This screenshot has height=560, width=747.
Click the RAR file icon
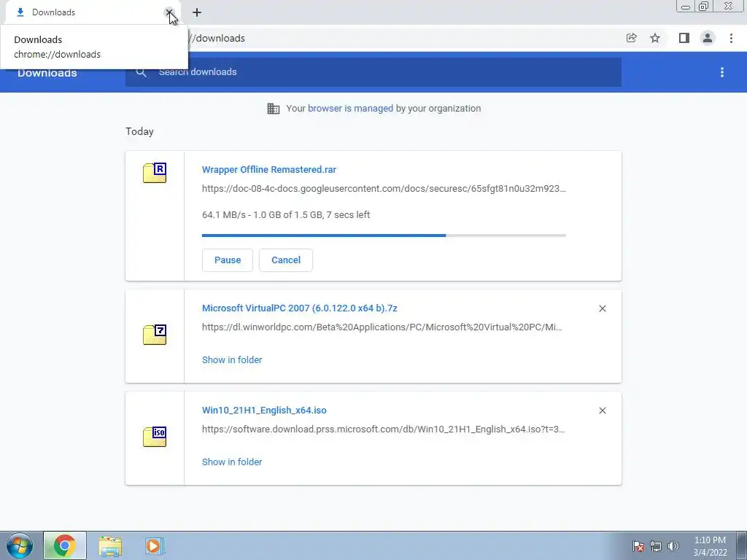(x=155, y=173)
